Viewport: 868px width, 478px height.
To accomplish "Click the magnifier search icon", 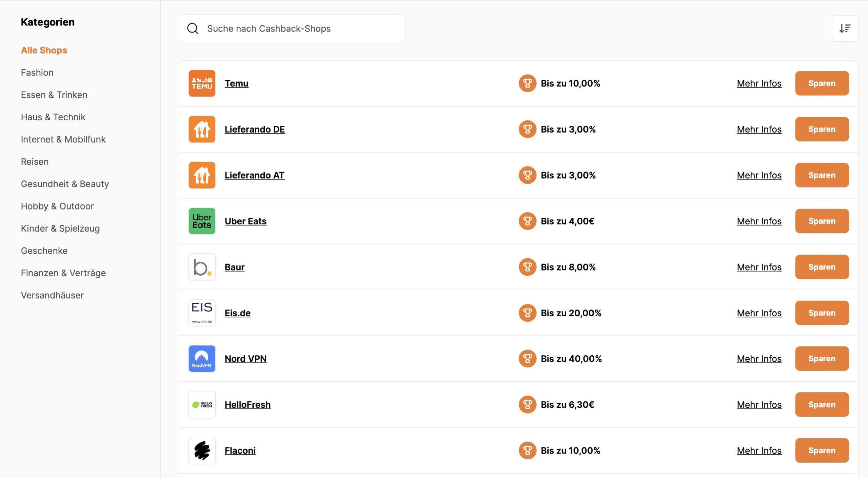I will (x=193, y=28).
